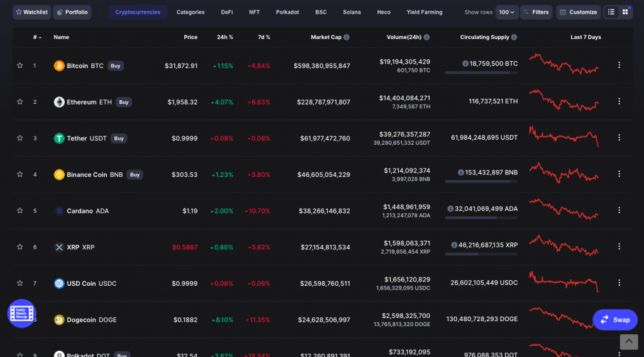The height and width of the screenshot is (357, 644).
Task: Click info icon beside ADA circulating supply
Action: click(x=450, y=208)
